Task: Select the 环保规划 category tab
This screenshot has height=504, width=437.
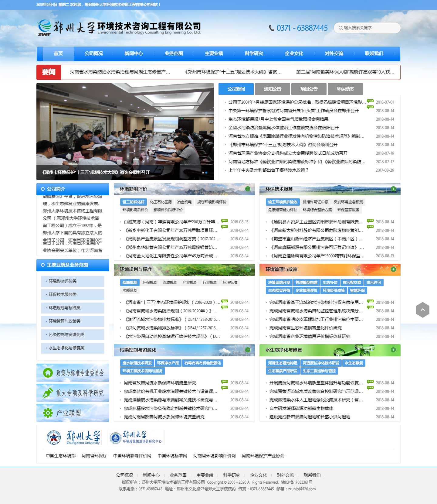Action: click(x=150, y=283)
